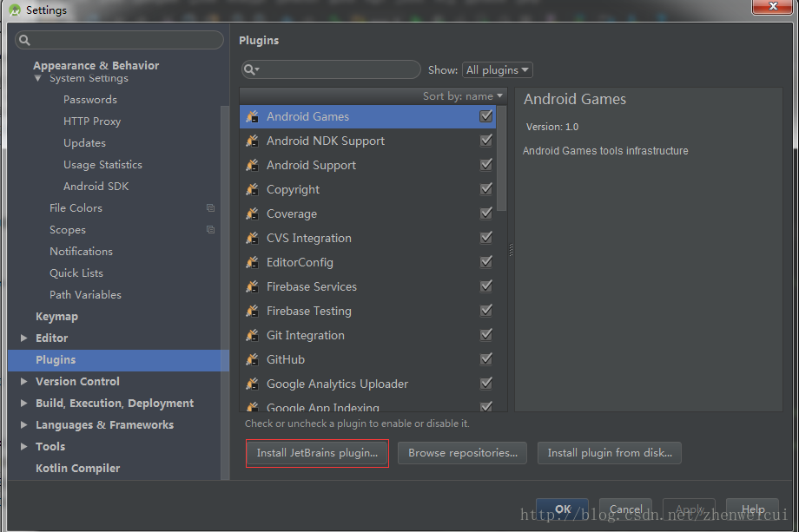Screen dimensions: 799x532
Task: Click the Android Games plugin icon
Action: pos(252,116)
